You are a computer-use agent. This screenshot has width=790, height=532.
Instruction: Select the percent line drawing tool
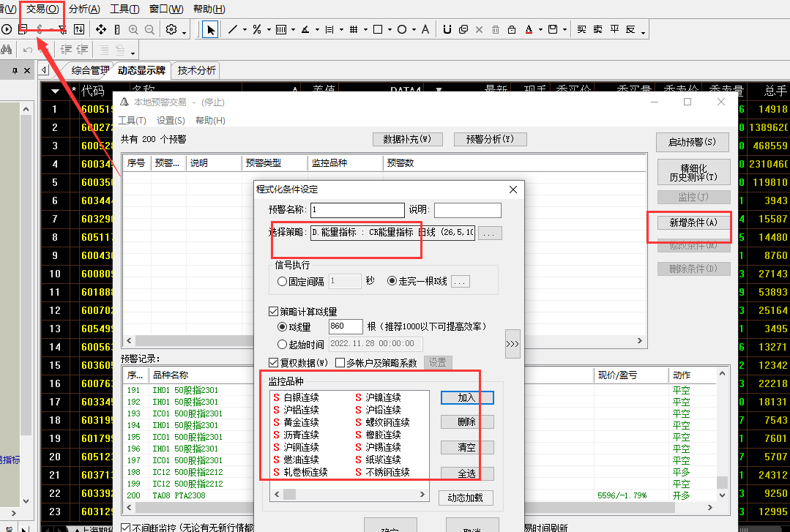[256, 29]
